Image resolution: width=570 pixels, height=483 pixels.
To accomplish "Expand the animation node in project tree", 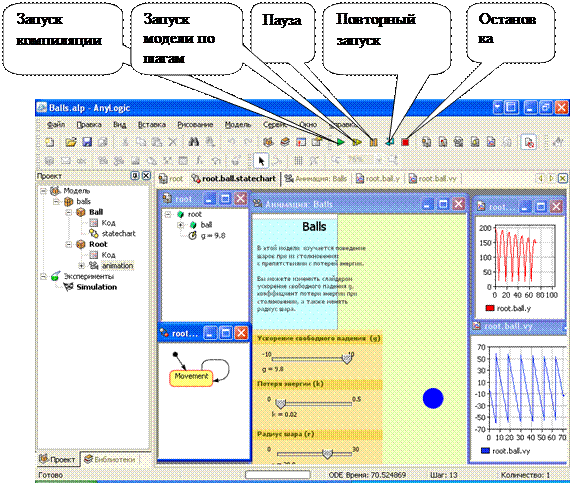I will click(81, 266).
